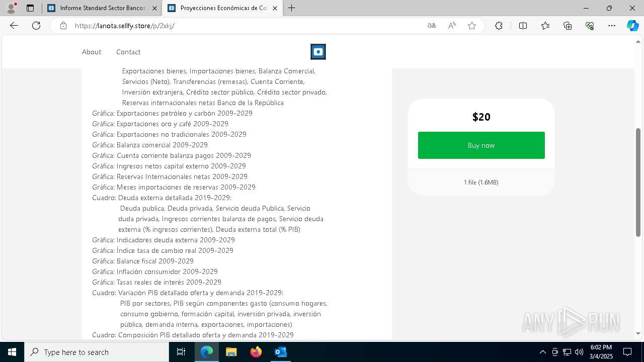The height and width of the screenshot is (362, 644).
Task: Click the $20 price text
Action: click(x=481, y=117)
